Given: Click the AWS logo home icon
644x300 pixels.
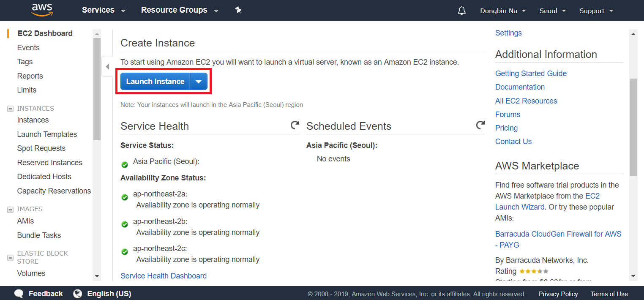Looking at the screenshot, I should click(41, 10).
